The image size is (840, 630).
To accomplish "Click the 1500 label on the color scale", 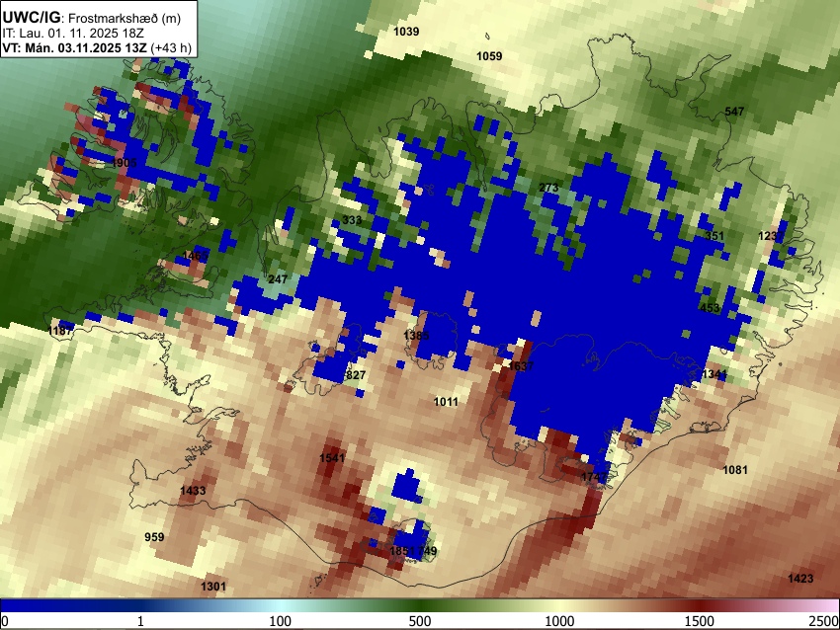I will click(700, 621).
